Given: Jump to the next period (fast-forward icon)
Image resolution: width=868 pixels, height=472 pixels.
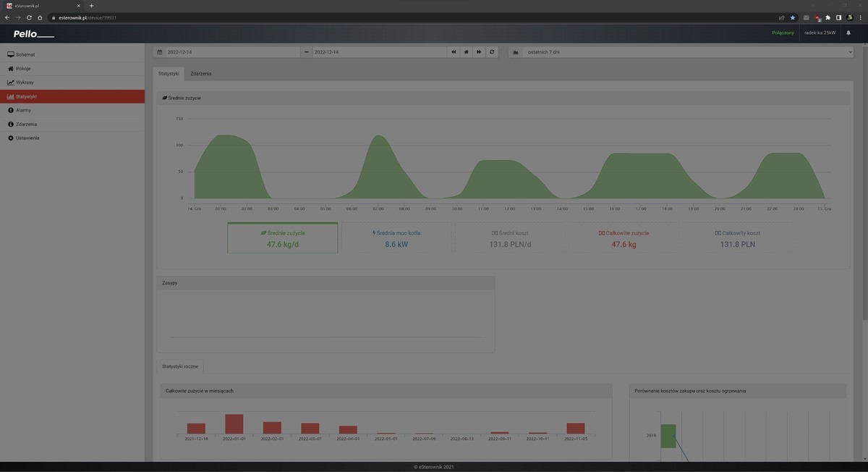Looking at the screenshot, I should tap(479, 52).
